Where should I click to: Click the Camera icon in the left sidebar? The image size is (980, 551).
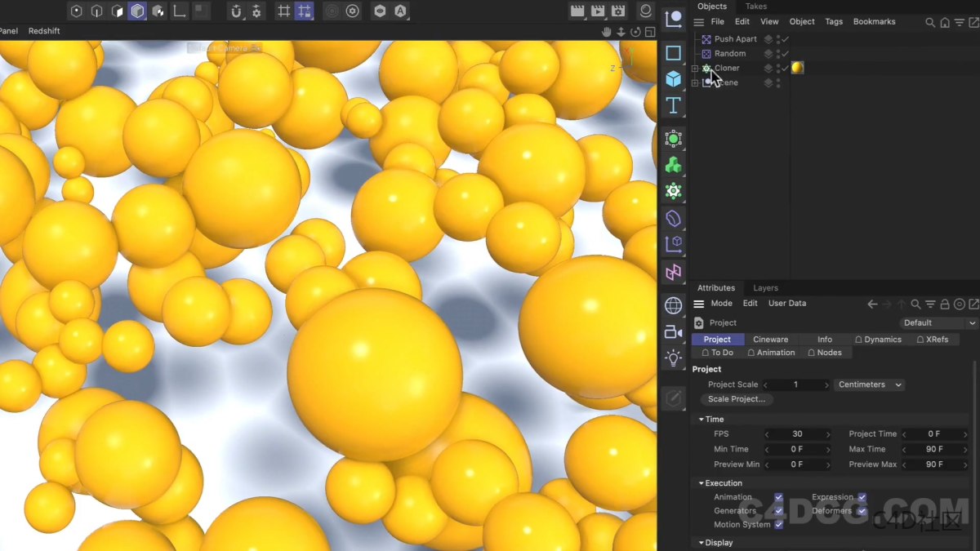click(674, 331)
